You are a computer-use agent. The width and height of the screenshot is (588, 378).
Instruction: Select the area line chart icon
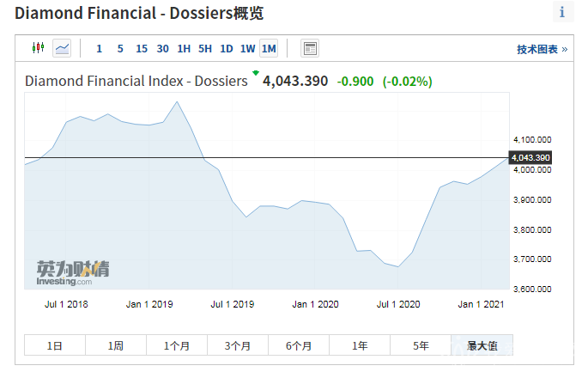[x=62, y=48]
